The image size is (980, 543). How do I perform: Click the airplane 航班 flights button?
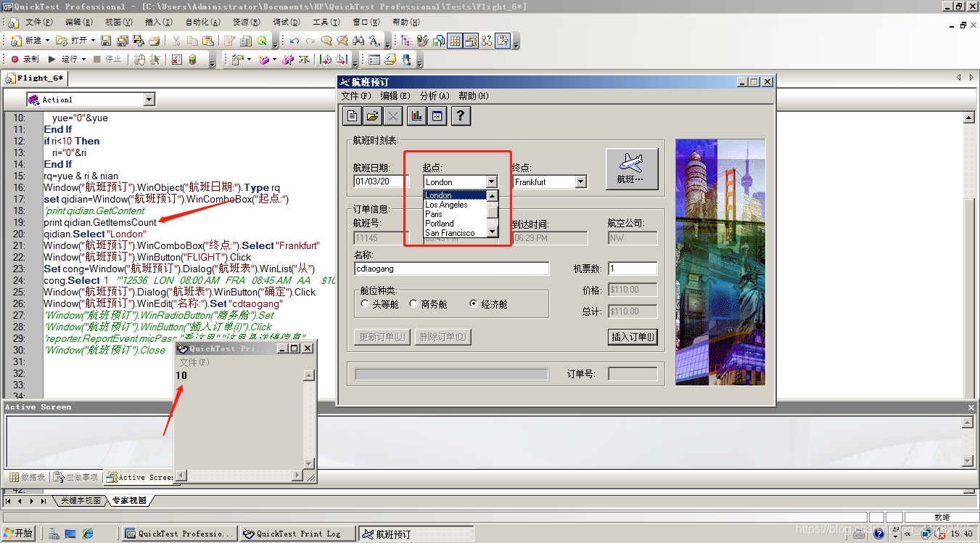pos(632,169)
